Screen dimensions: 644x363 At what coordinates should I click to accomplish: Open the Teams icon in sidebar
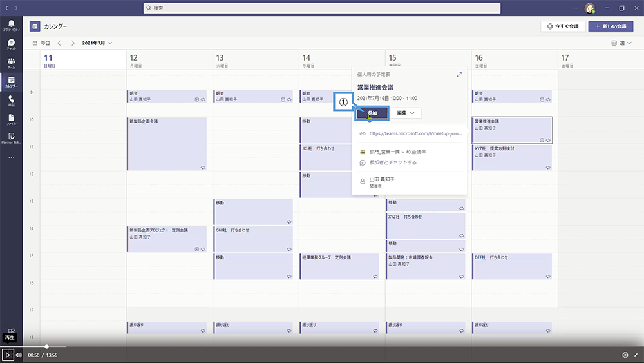pyautogui.click(x=11, y=63)
